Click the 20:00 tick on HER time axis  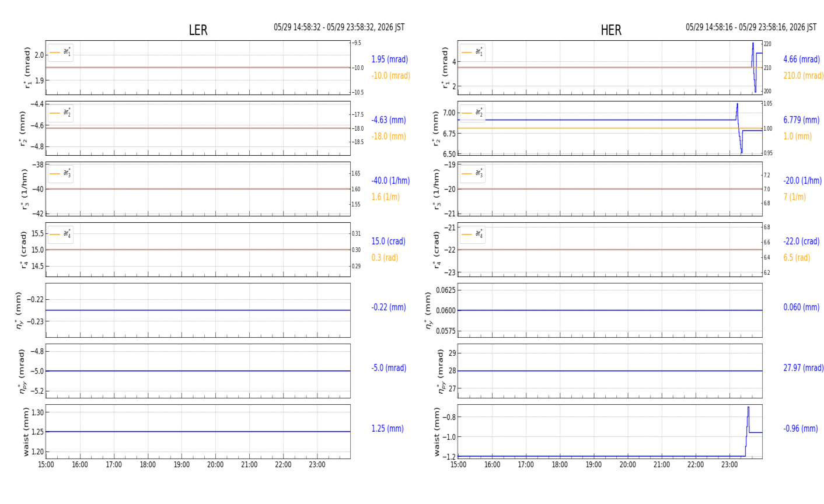[627, 465]
